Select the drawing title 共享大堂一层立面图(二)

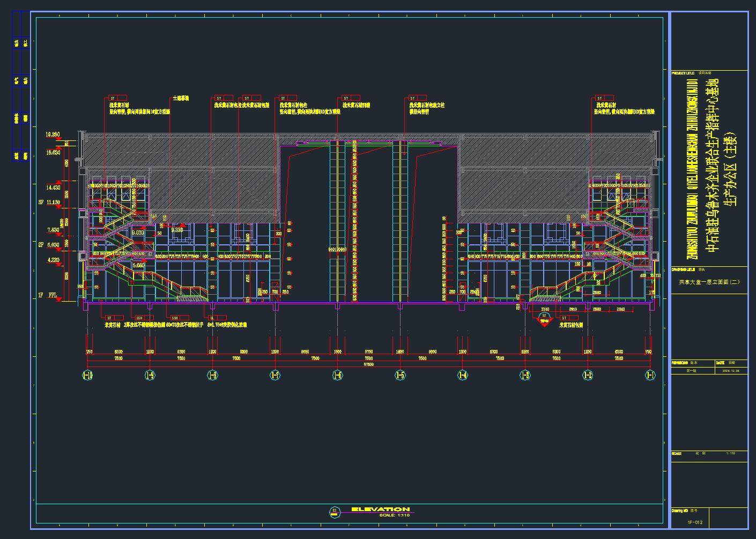[x=709, y=282]
